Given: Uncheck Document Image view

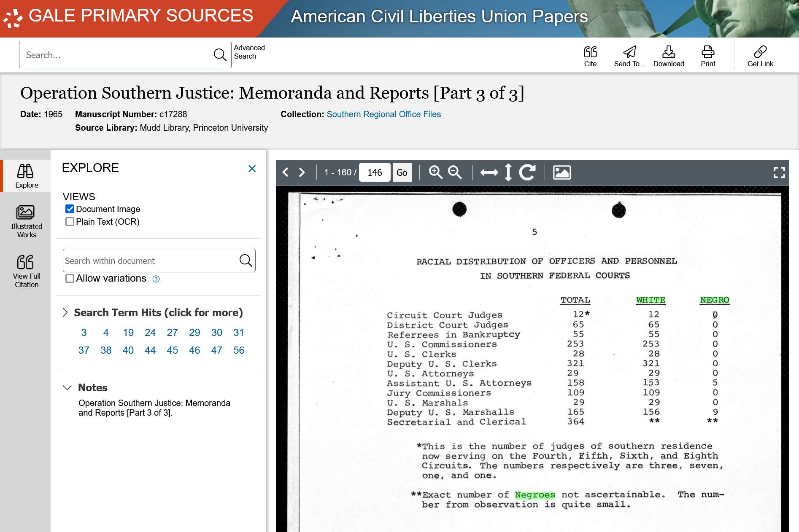Looking at the screenshot, I should 70,209.
